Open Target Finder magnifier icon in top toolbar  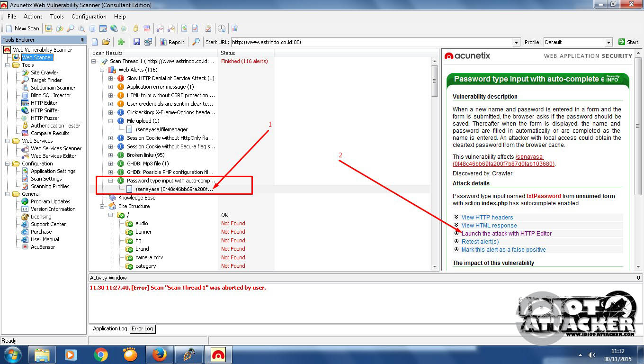point(70,28)
